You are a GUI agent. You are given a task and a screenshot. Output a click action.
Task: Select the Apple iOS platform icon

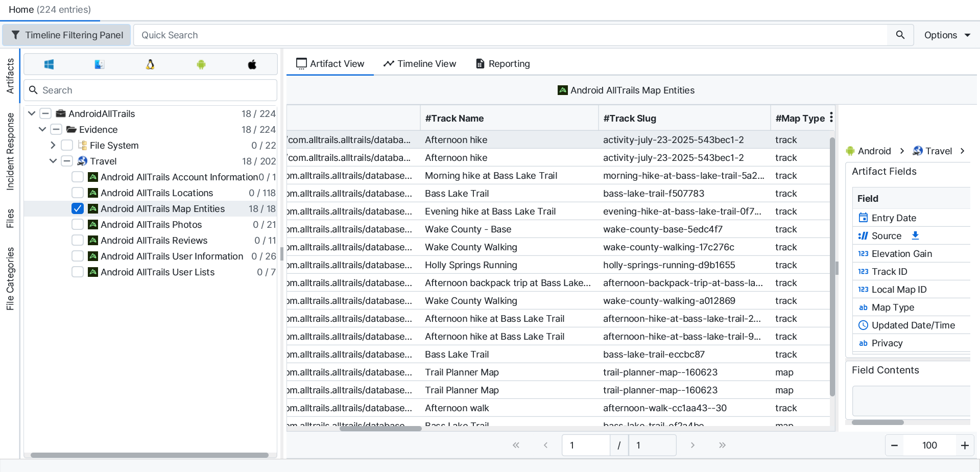pos(252,64)
